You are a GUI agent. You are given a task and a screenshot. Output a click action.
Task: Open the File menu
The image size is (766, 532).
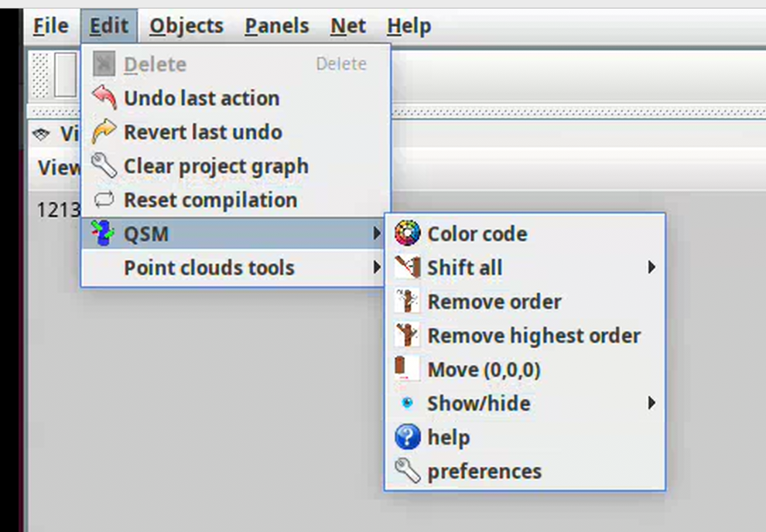(x=50, y=26)
